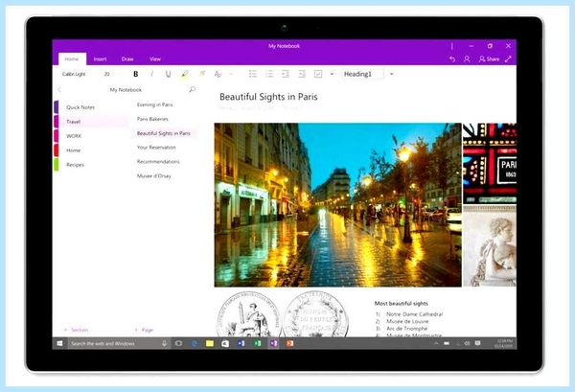Viewport: 575px width, 392px height.
Task: Select the marble statue image
Action: coord(490,246)
